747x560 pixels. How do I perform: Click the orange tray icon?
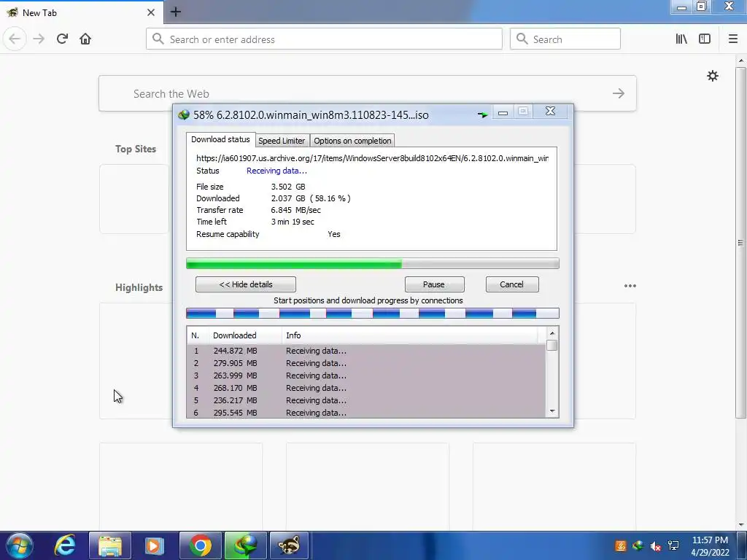point(620,545)
